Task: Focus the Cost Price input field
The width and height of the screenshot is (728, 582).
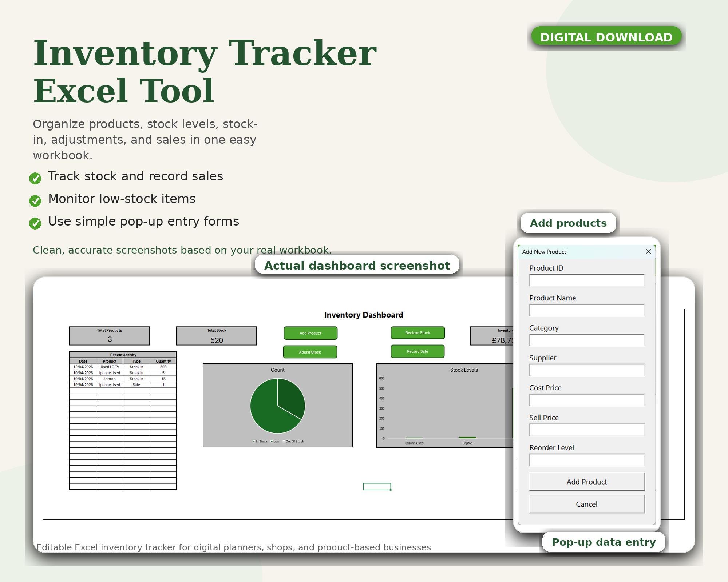Action: (587, 400)
